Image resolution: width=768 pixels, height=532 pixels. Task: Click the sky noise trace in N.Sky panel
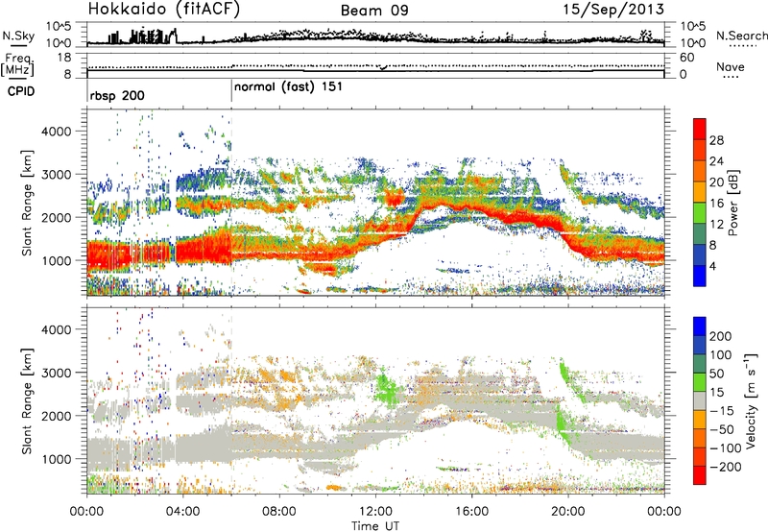click(375, 39)
